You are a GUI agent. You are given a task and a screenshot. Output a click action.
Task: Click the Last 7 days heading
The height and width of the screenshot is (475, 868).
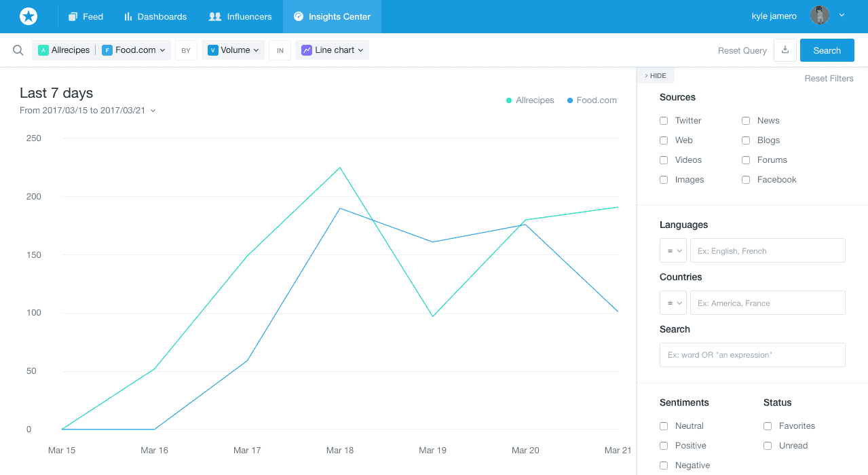(56, 93)
